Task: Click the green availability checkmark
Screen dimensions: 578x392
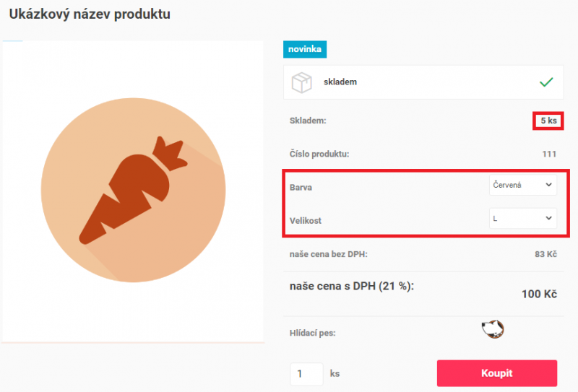Action: click(x=546, y=82)
